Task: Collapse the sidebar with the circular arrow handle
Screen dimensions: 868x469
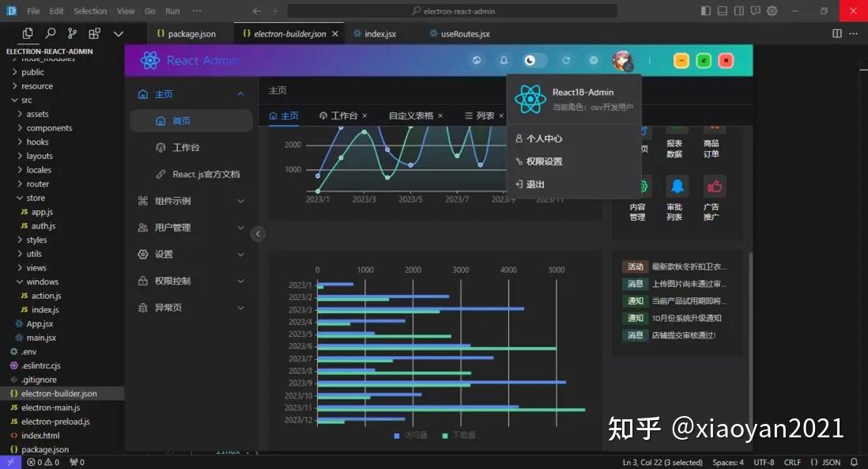Action: coord(257,233)
